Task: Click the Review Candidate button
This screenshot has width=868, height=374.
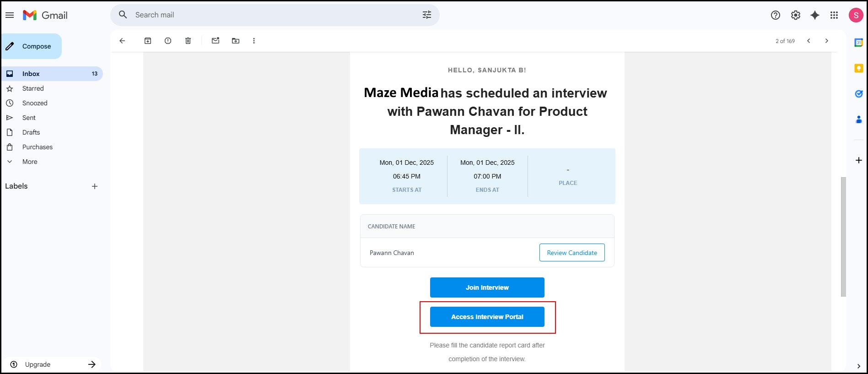Action: pos(571,253)
